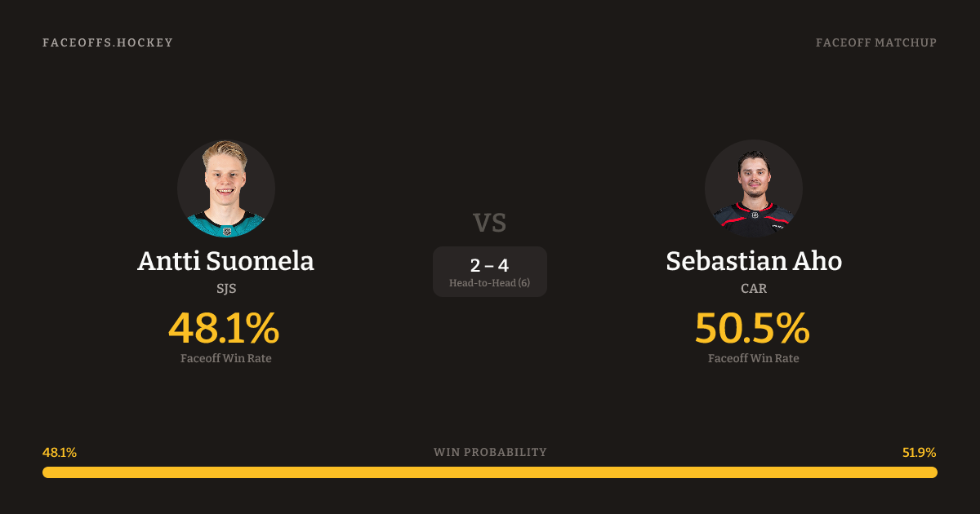The width and height of the screenshot is (980, 514).
Task: Select the CAR team abbreviation
Action: 754,289
